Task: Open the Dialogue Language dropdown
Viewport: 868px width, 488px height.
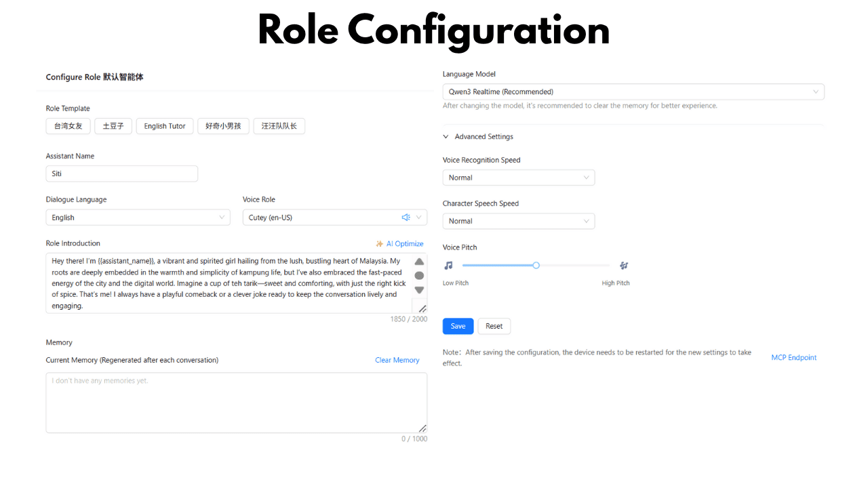Action: tap(138, 218)
